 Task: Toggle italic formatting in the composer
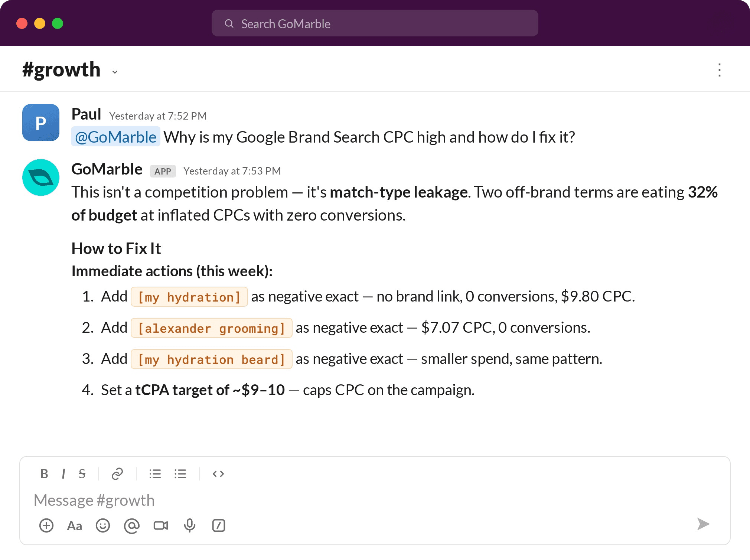coord(63,474)
